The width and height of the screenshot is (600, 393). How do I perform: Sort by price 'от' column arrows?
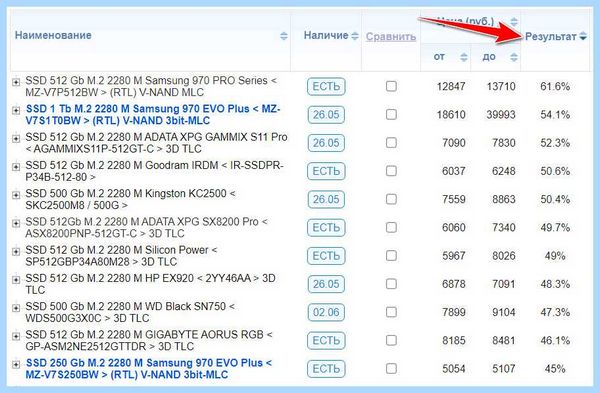[x=463, y=57]
